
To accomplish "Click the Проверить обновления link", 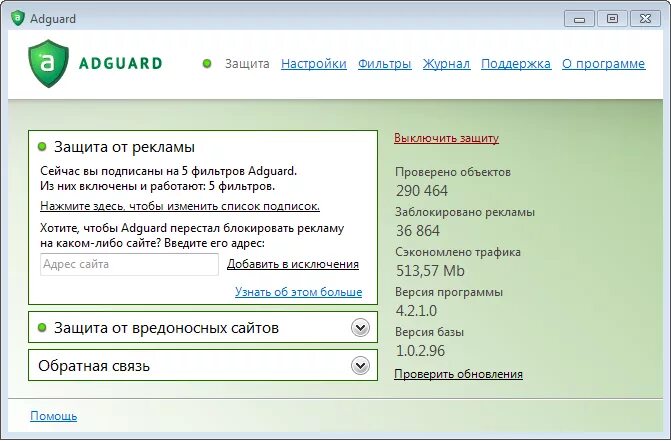I will coord(458,374).
